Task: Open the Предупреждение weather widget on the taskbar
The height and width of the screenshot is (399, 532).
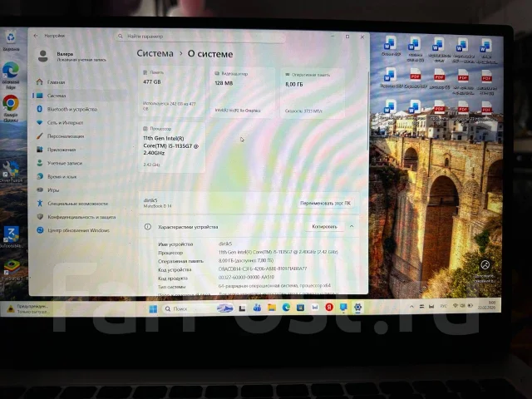Action: click(28, 308)
